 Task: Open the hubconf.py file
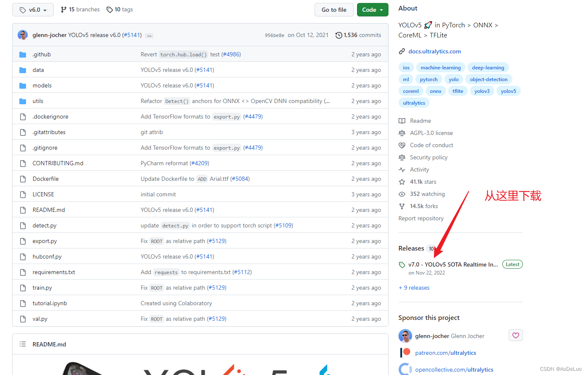point(47,256)
